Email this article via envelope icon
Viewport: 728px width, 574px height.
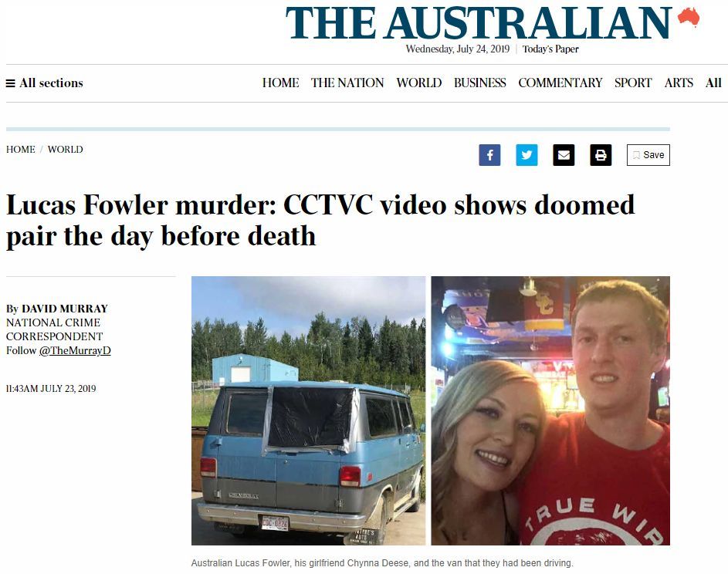pyautogui.click(x=564, y=155)
